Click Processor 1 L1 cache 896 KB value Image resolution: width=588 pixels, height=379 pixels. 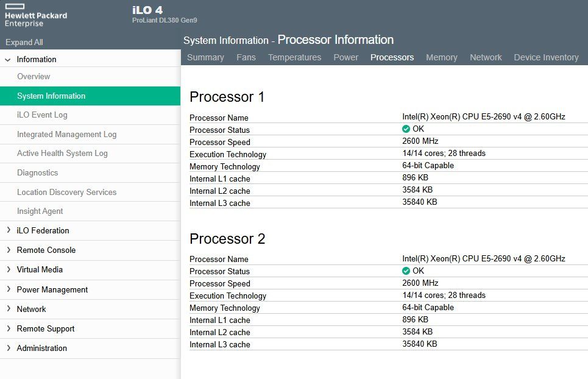point(415,178)
